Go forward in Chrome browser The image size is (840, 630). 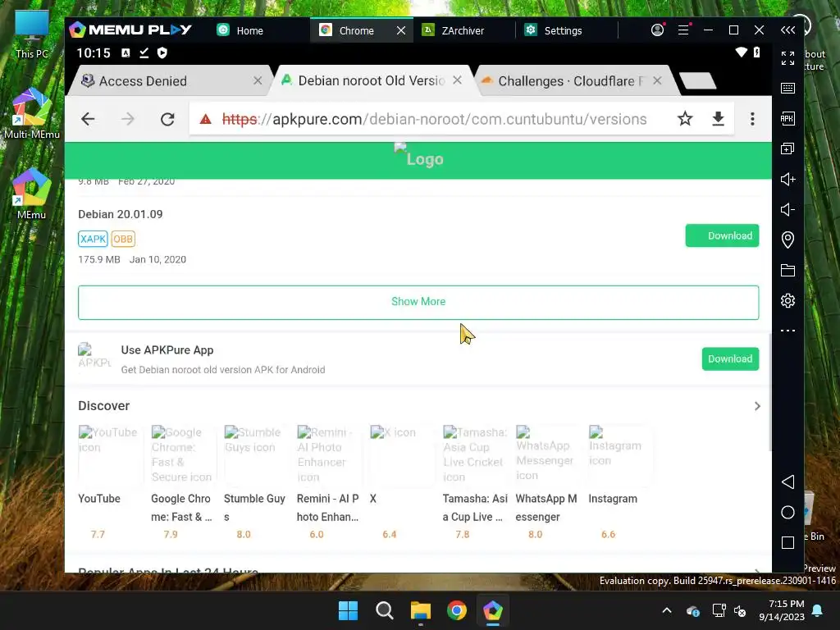[127, 119]
